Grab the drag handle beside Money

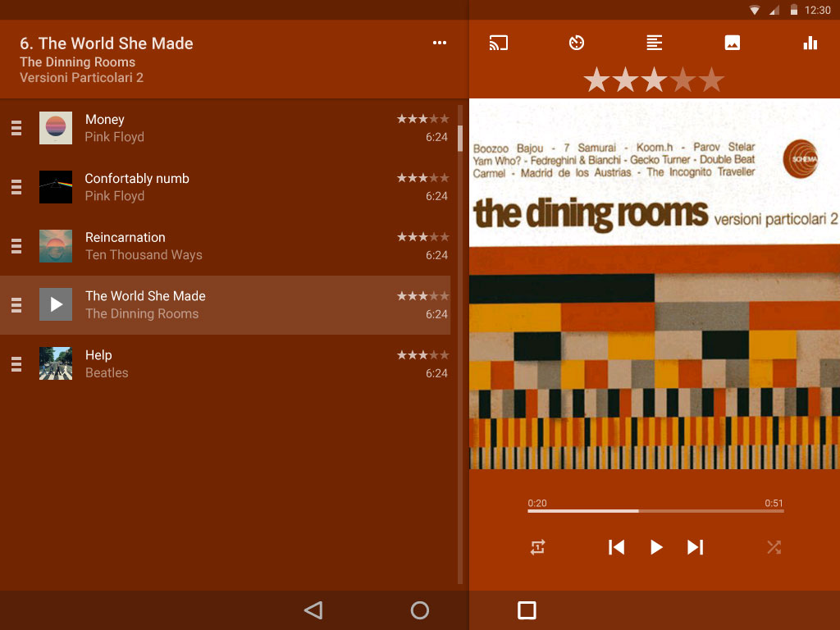tap(16, 128)
